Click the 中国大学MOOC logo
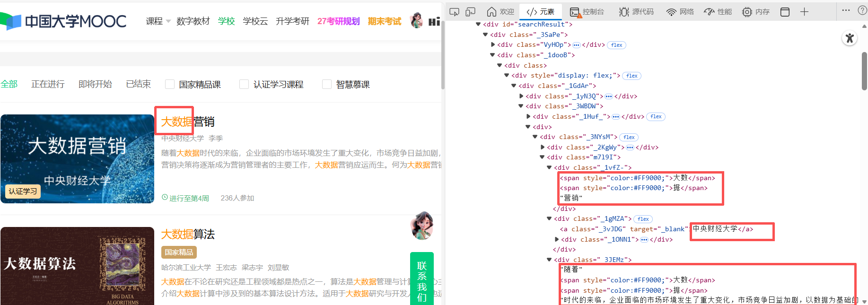 pos(63,21)
